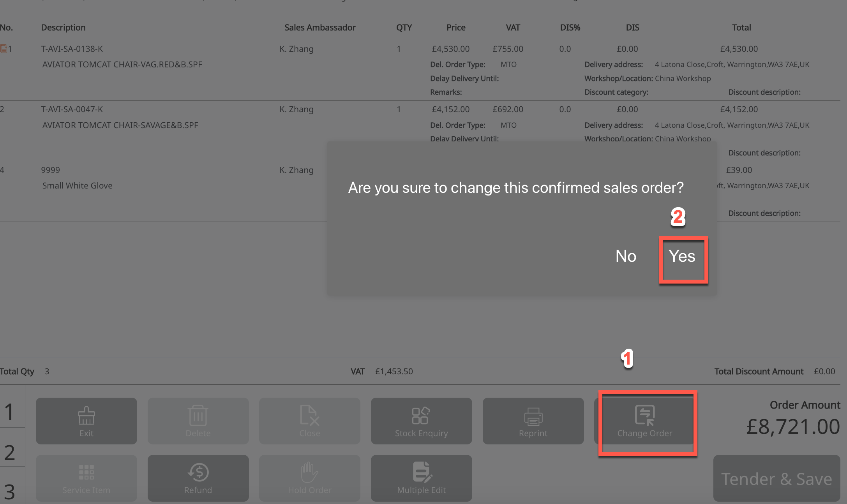Click the note icon on line 1
This screenshot has width=847, height=504.
point(4,49)
